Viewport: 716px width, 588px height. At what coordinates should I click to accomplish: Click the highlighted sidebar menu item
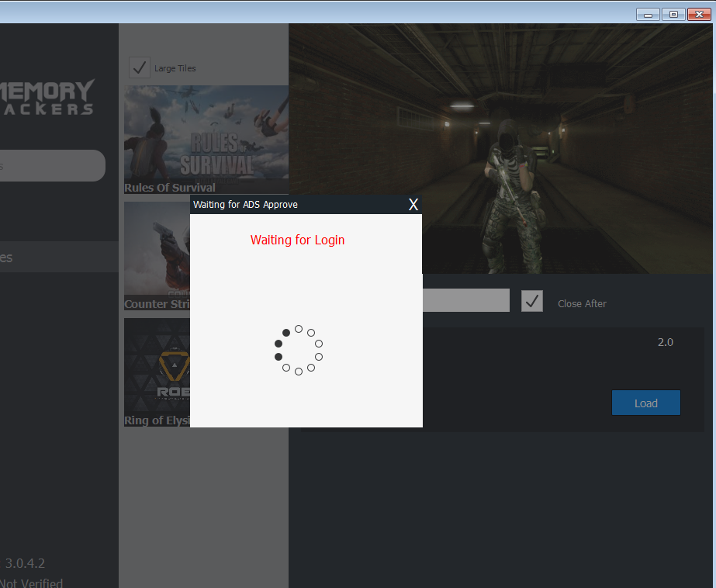(60, 257)
